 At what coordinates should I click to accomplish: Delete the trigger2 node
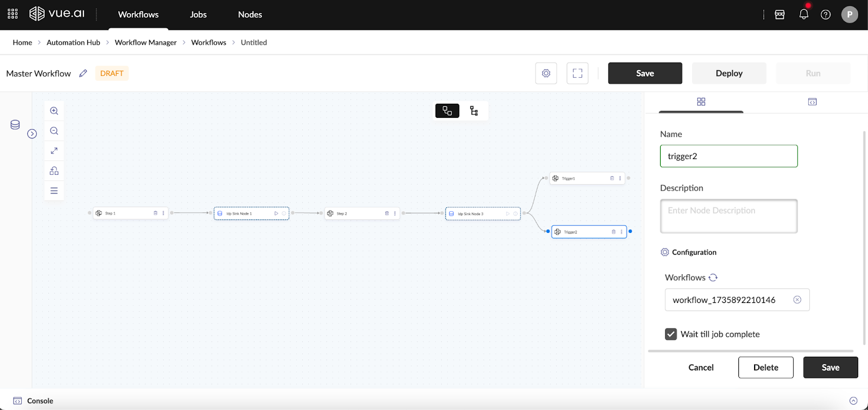tap(765, 368)
